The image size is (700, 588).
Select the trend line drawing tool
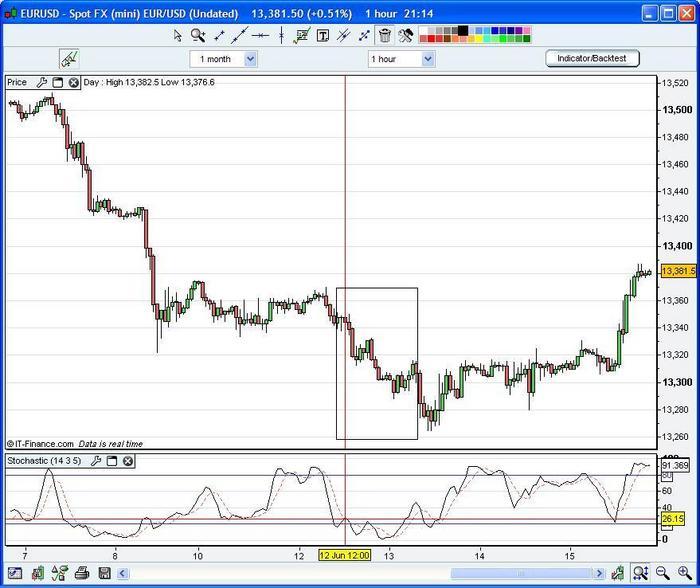240,35
